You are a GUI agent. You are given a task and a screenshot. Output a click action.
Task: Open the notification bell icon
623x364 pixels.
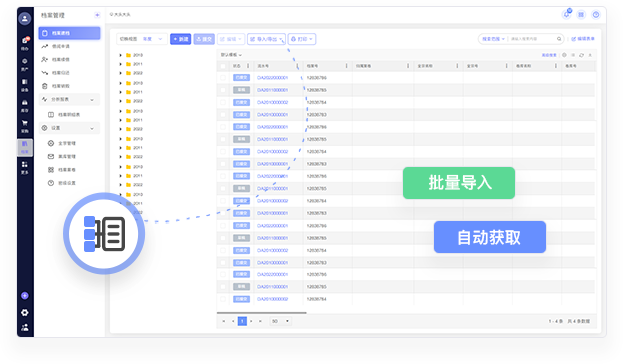pyautogui.click(x=567, y=15)
